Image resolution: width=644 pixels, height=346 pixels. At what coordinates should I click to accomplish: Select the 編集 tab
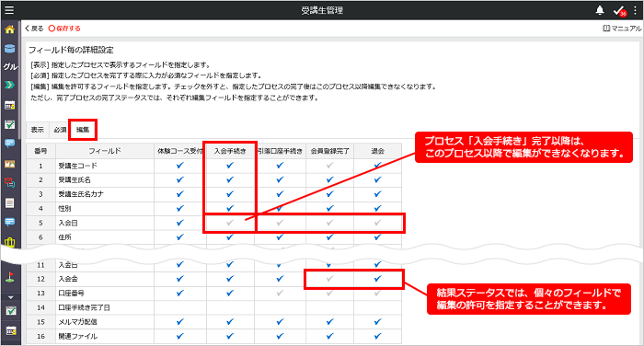[x=83, y=130]
